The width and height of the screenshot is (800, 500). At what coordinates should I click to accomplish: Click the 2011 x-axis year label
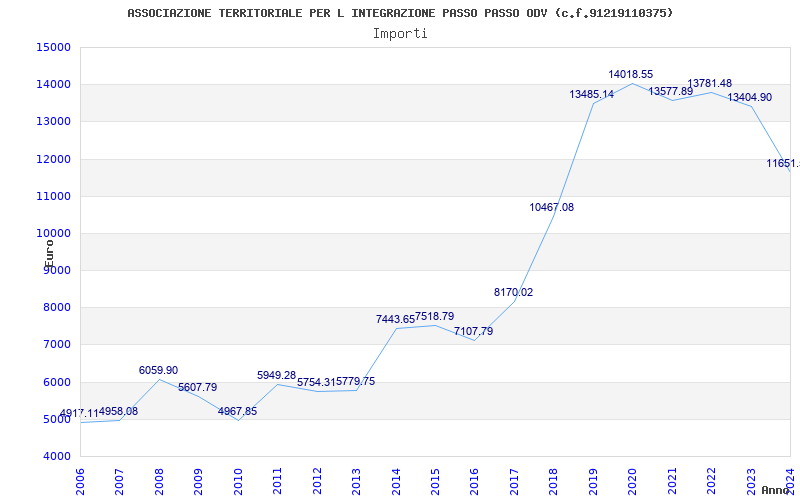277,482
